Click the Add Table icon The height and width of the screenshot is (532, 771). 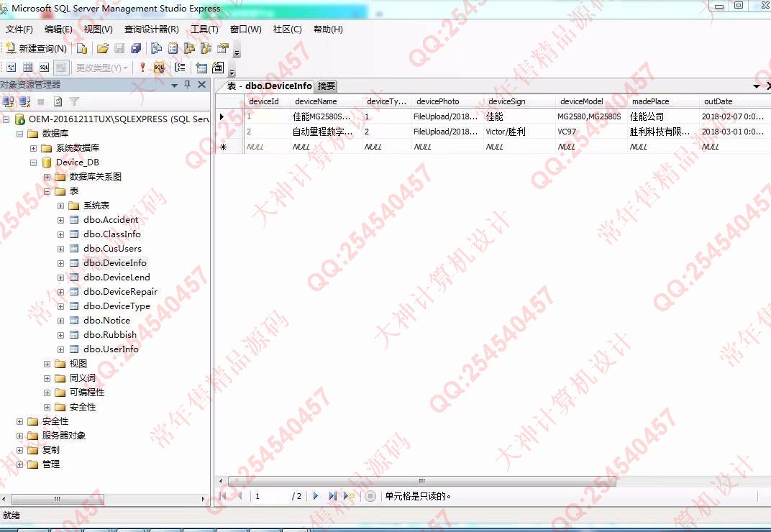(201, 68)
